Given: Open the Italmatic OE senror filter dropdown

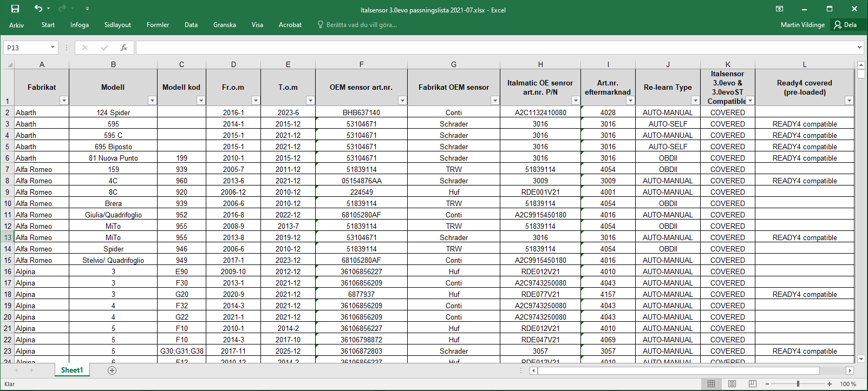Looking at the screenshot, I should coord(576,101).
